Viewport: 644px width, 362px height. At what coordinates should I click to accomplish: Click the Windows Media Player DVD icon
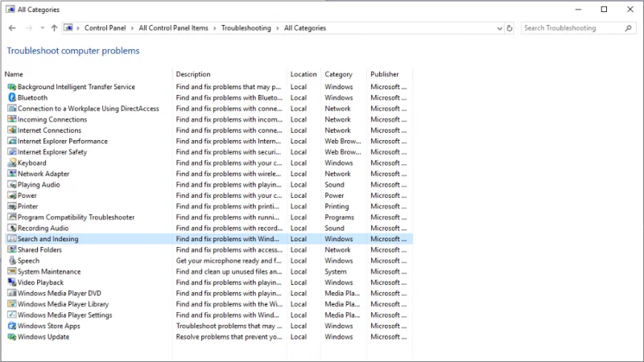[x=12, y=293]
